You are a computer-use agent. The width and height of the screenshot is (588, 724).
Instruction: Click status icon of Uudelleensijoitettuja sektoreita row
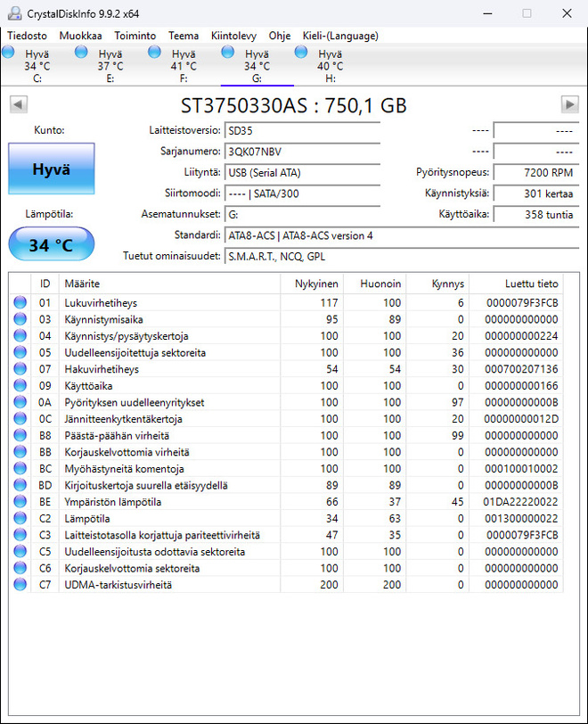[x=20, y=352]
